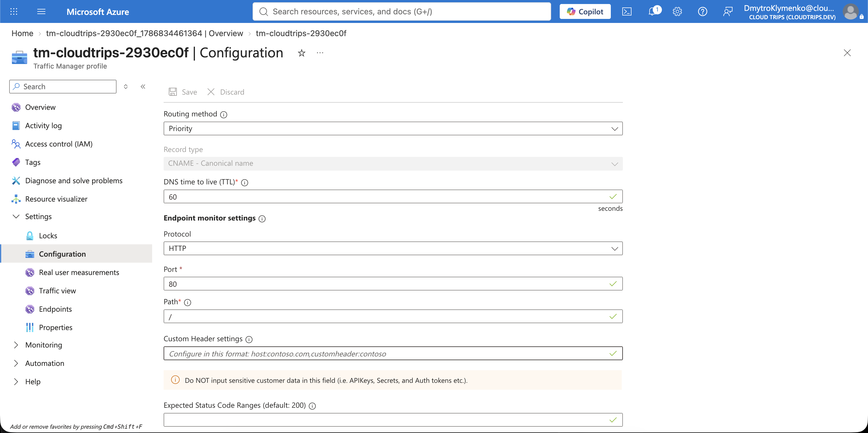The image size is (868, 433).
Task: Open the Azure apps grid launcher
Action: coord(14,11)
